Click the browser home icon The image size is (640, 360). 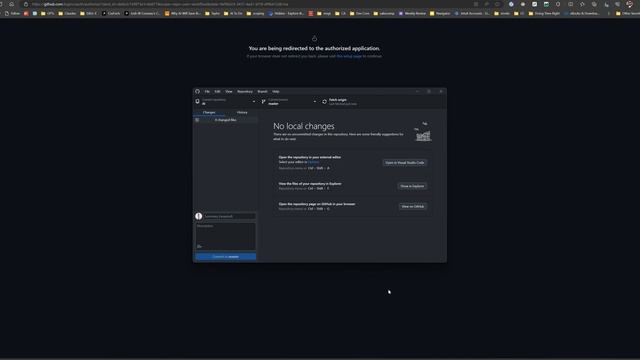(x=11, y=4)
